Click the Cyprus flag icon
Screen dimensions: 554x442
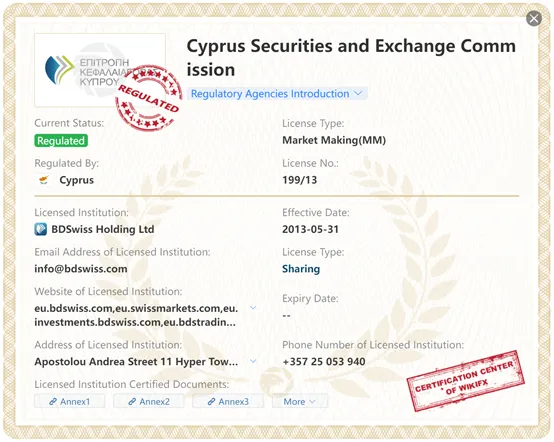coord(43,180)
